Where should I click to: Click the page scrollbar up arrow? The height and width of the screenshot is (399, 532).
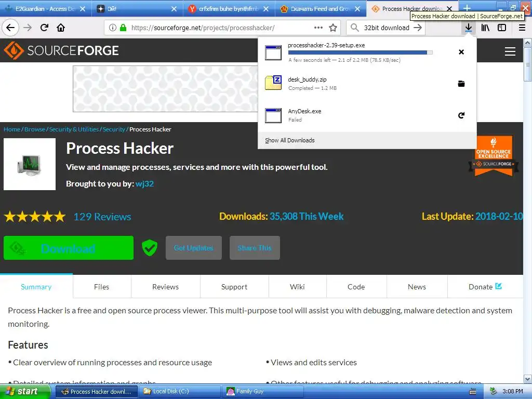pyautogui.click(x=528, y=43)
